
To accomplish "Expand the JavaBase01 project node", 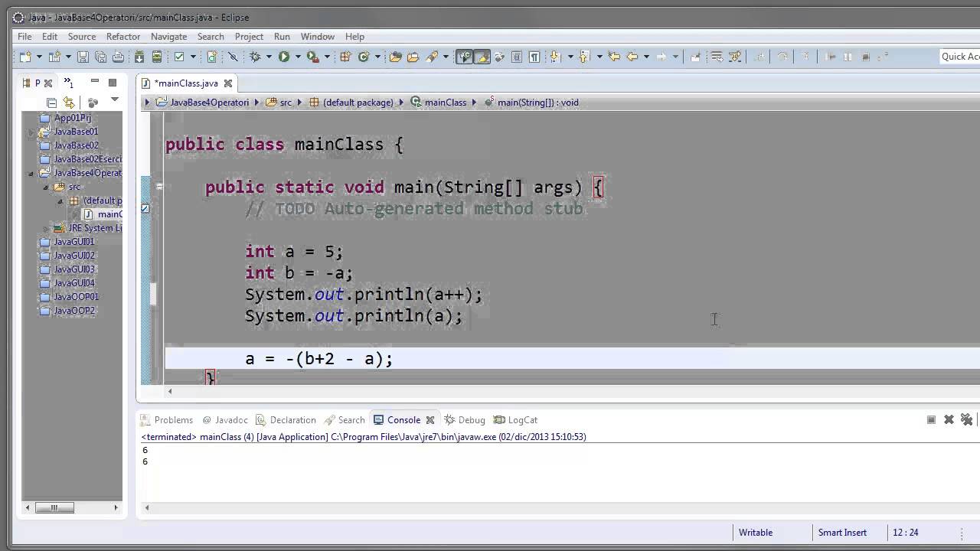I will point(32,132).
